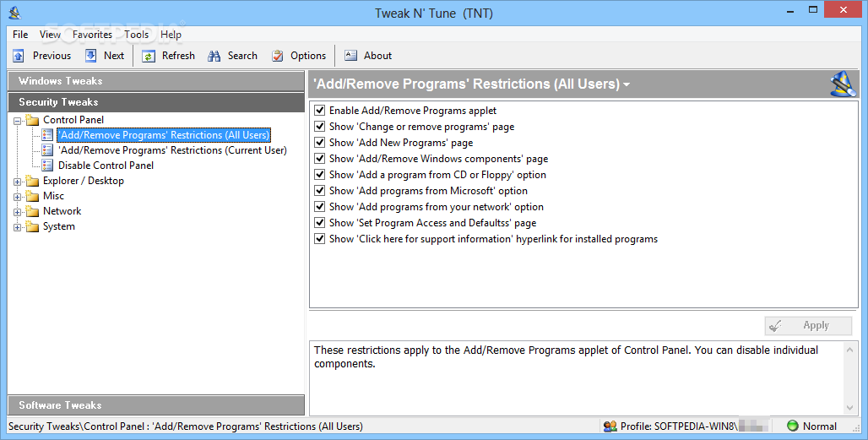
Task: Click the app icon in title bar
Action: click(x=14, y=13)
